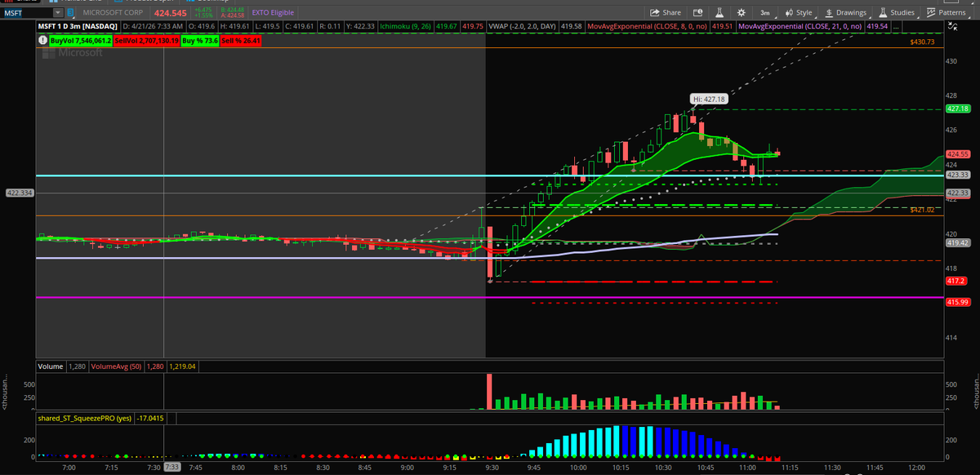Image resolution: width=980 pixels, height=475 pixels.
Task: Click the 422.33 price axis tag
Action: pyautogui.click(x=956, y=193)
